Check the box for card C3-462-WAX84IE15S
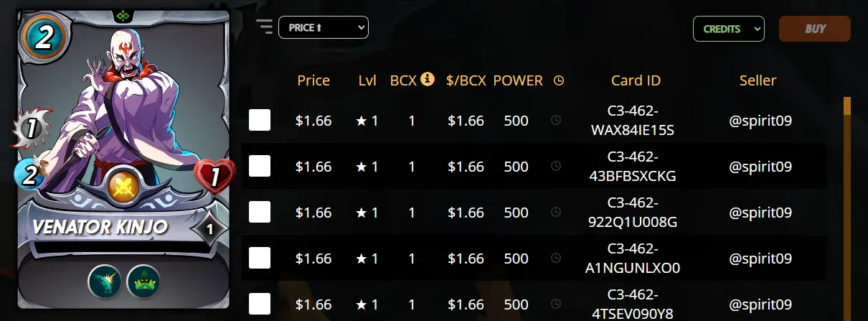The image size is (868, 321). pos(260,121)
